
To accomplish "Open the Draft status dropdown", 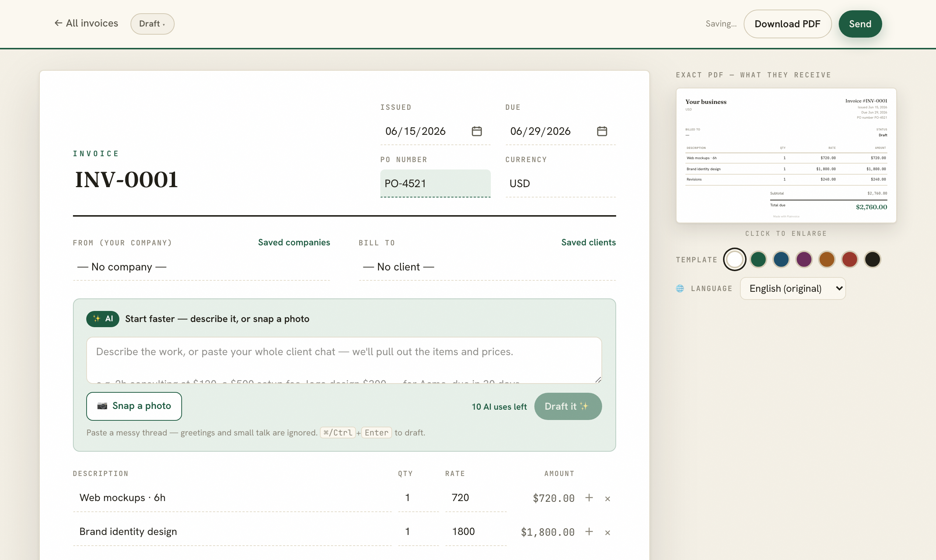I will click(x=153, y=24).
